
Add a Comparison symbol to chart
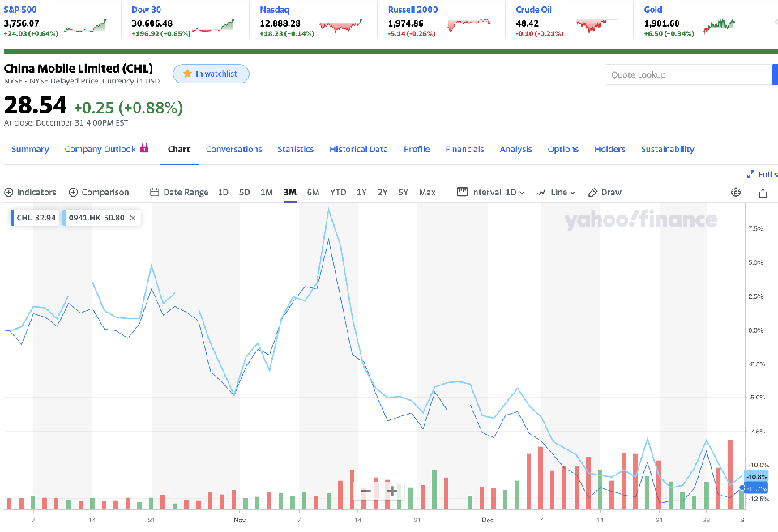coord(99,193)
